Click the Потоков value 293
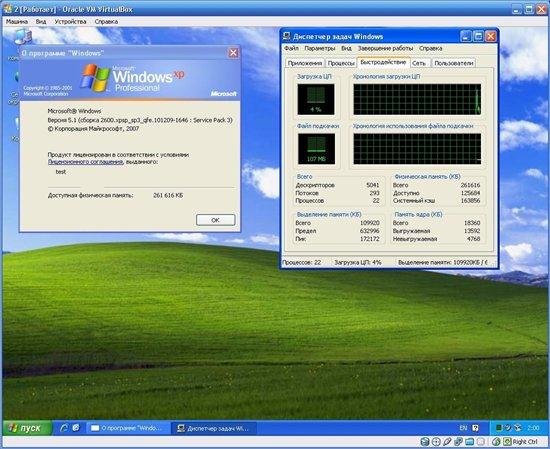The height and width of the screenshot is (449, 550). 374,193
